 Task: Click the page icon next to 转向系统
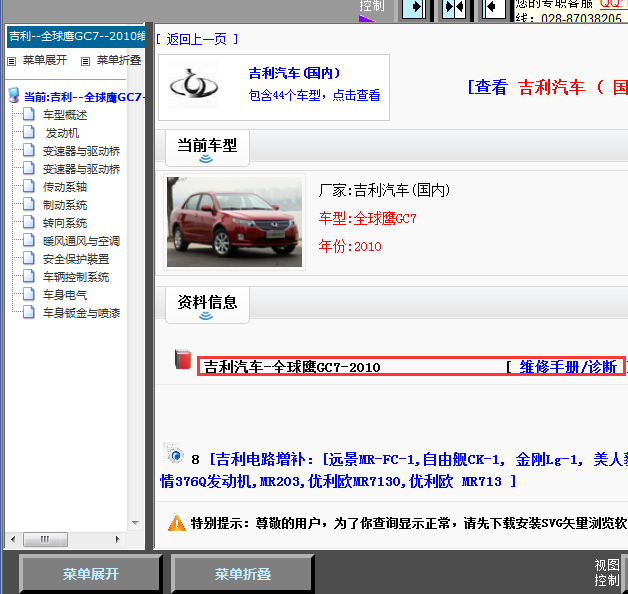pos(28,222)
